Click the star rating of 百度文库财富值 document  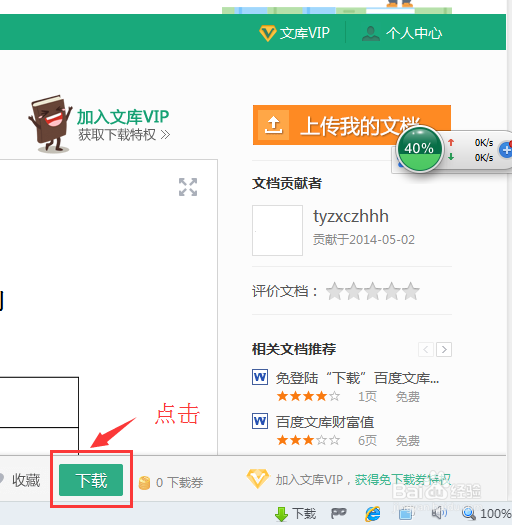308,440
